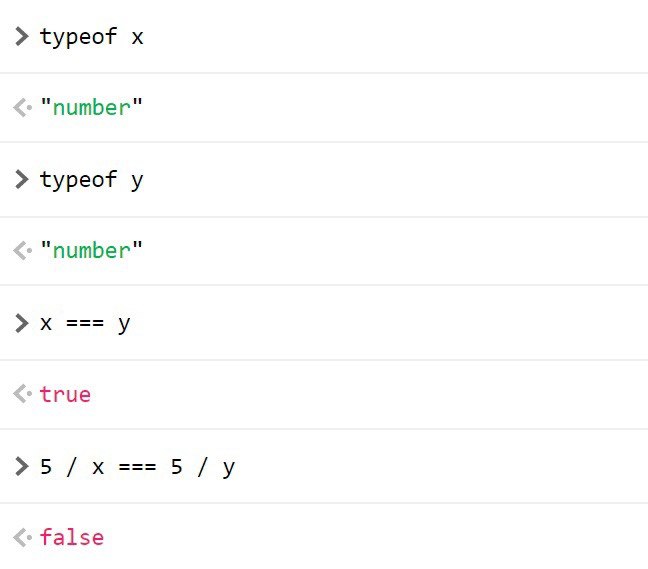The image size is (648, 569).
Task: Click the output arrow beside second "number" result
Action: click(22, 250)
